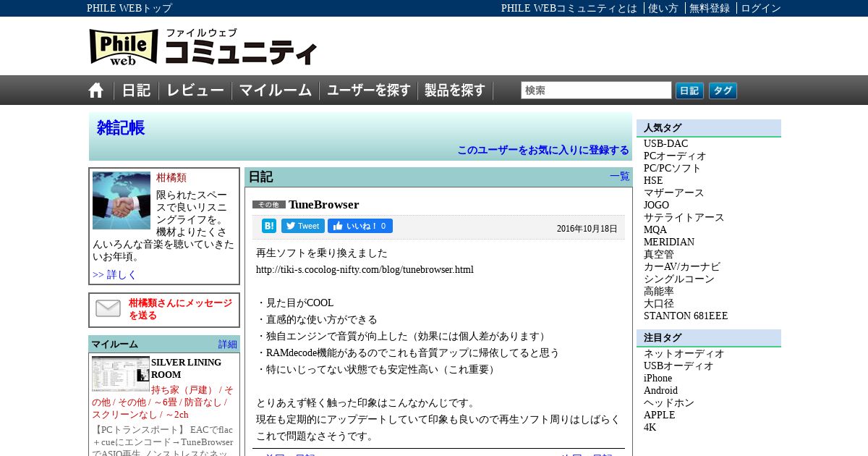
Task: Click the Tweet button
Action: tap(303, 226)
